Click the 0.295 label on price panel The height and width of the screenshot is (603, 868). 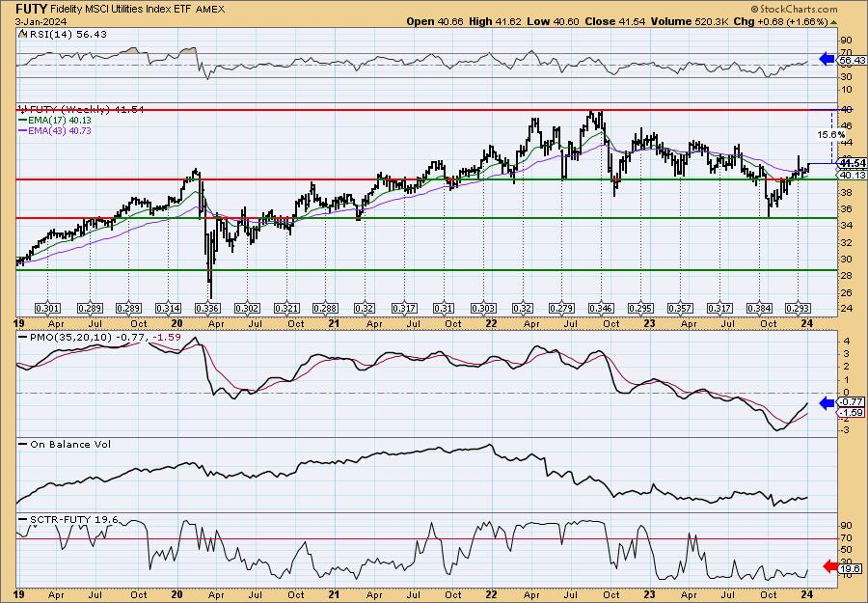click(x=640, y=309)
